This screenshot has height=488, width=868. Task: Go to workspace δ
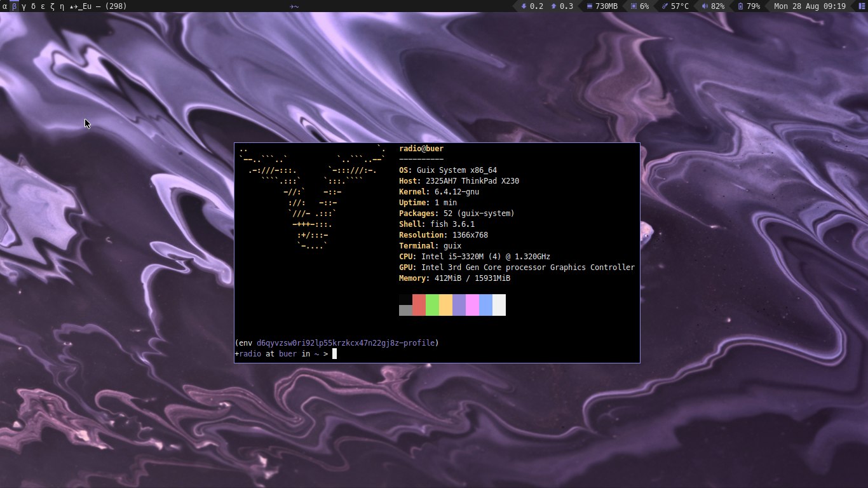[33, 6]
